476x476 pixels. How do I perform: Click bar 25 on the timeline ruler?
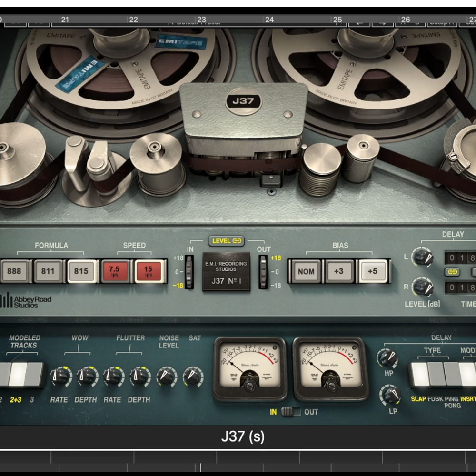[337, 20]
